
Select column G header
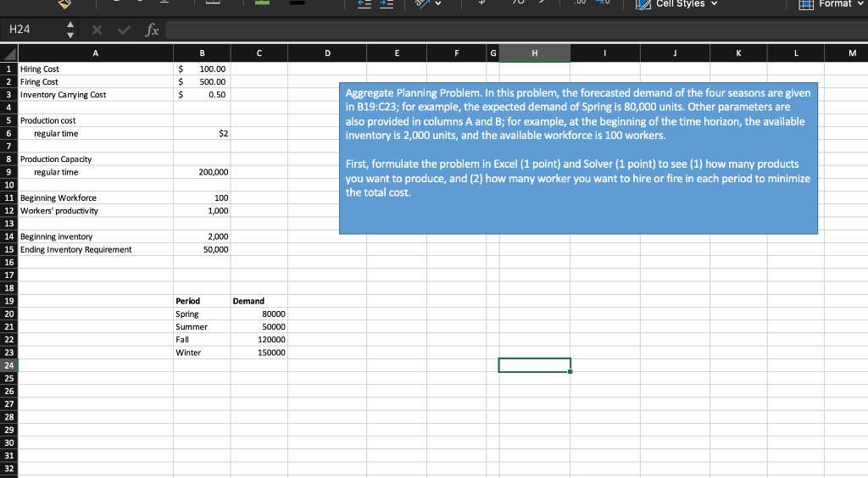[493, 53]
